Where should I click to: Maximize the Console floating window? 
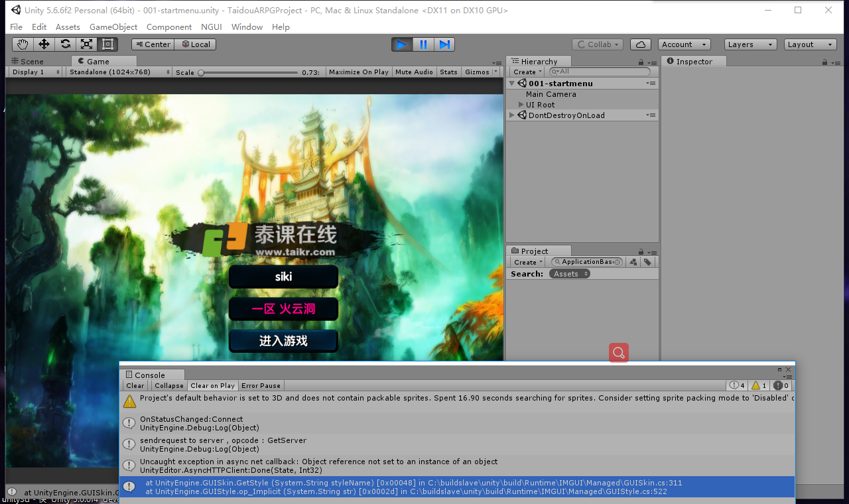pyautogui.click(x=780, y=369)
